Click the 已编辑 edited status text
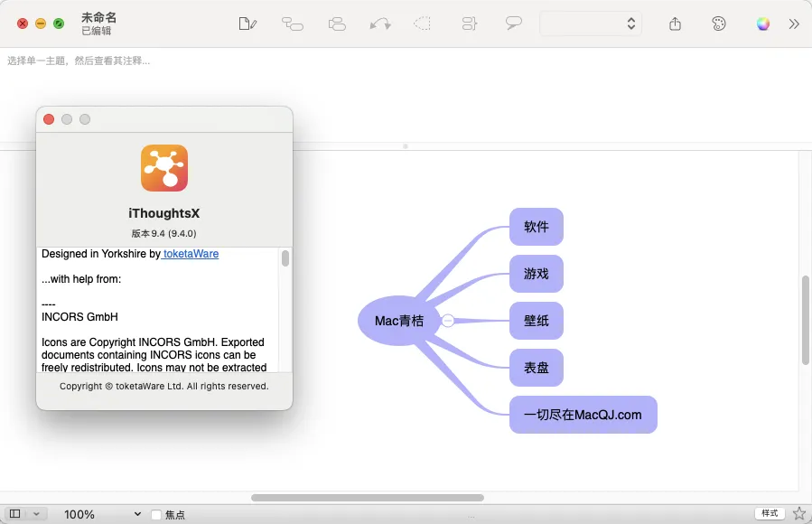 tap(97, 31)
